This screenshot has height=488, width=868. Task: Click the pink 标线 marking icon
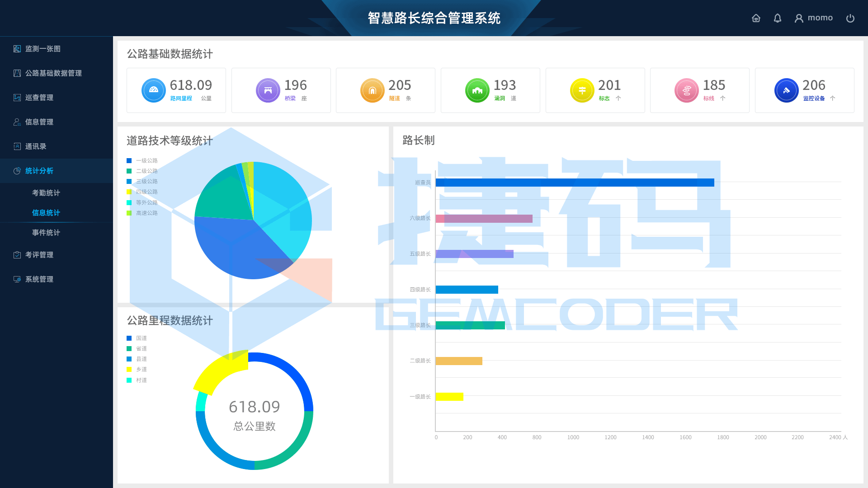(687, 90)
